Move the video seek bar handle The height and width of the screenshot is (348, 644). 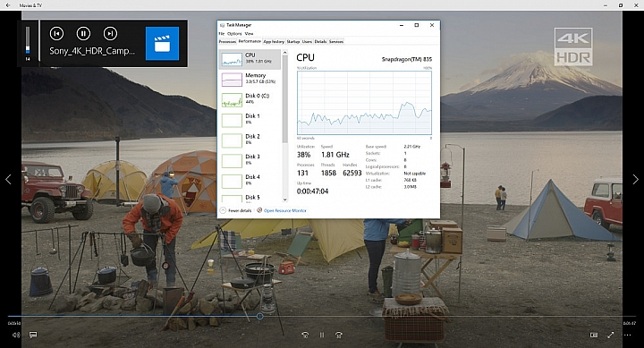(259, 316)
